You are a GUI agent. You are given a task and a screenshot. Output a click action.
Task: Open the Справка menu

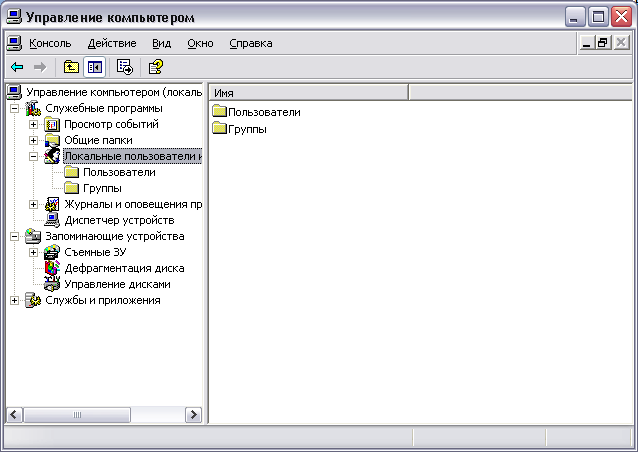click(251, 43)
